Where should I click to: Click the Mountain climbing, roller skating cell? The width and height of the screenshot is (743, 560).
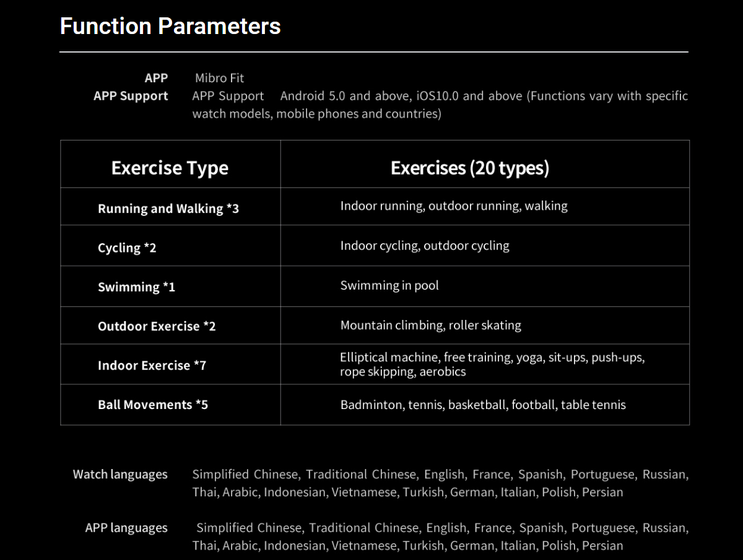point(430,325)
